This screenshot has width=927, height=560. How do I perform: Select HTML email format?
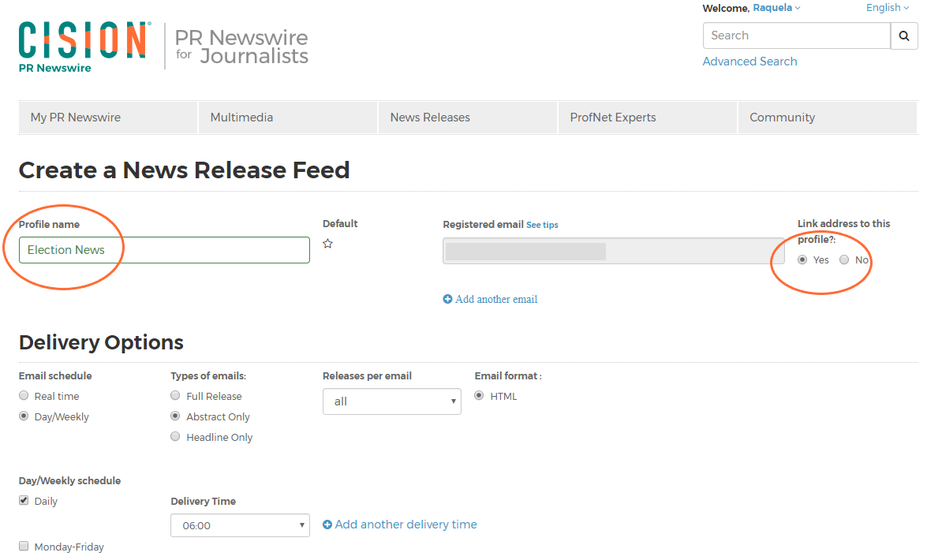479,396
